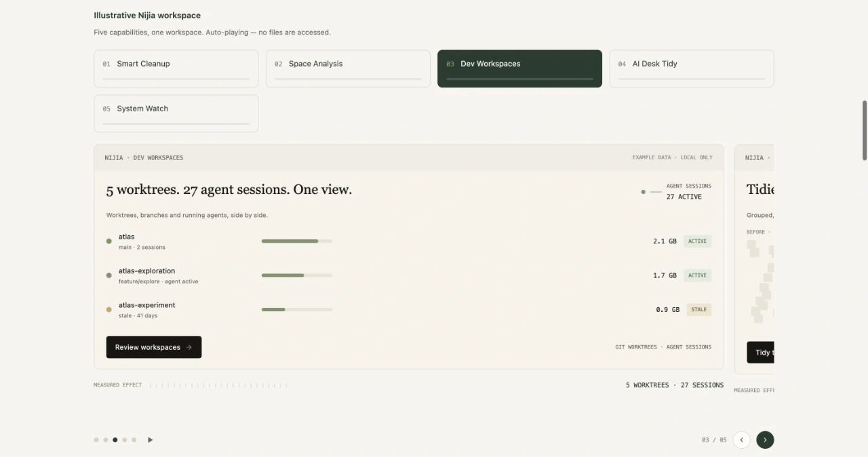Select the third active carousel dot
Viewport: 868px width, 457px height.
(115, 440)
